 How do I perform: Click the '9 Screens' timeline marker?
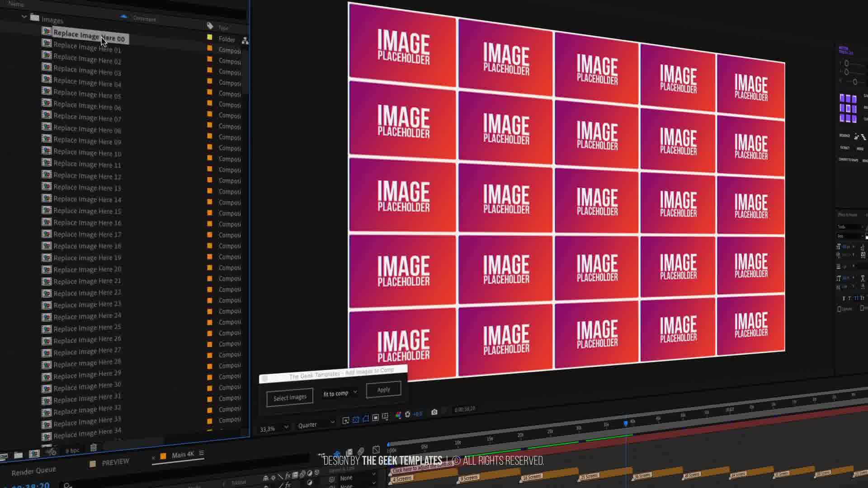coord(469,477)
